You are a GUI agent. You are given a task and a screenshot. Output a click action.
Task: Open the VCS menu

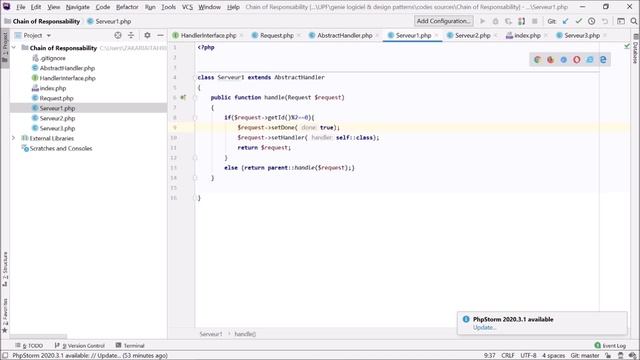pyautogui.click(x=187, y=7)
